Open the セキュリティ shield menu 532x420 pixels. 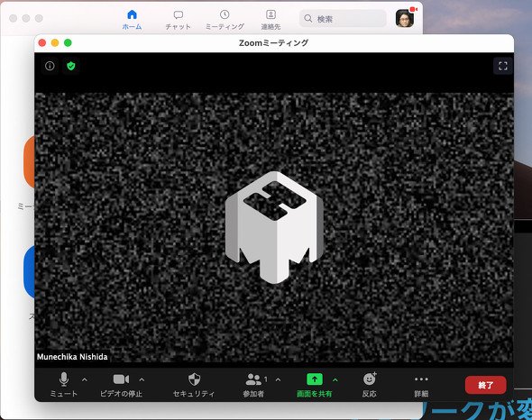[x=194, y=385]
